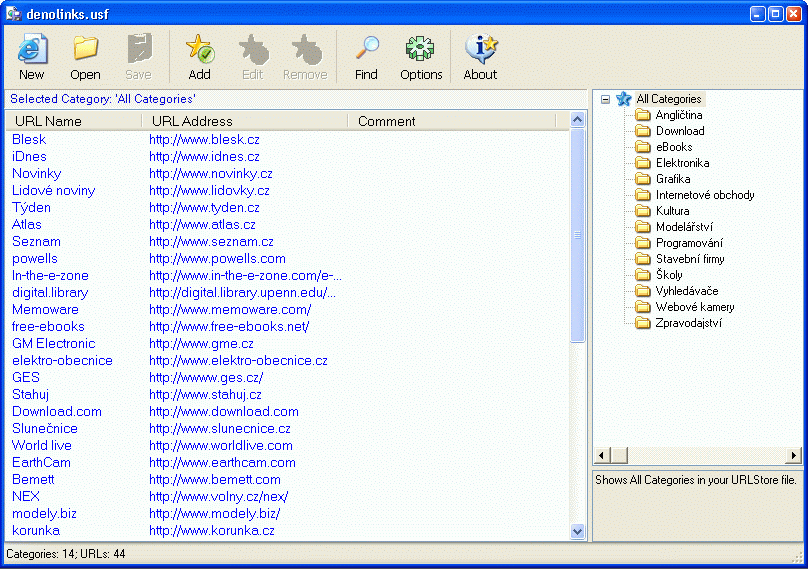Select the In-the-e-zone entry
The height and width of the screenshot is (569, 808).
(50, 276)
